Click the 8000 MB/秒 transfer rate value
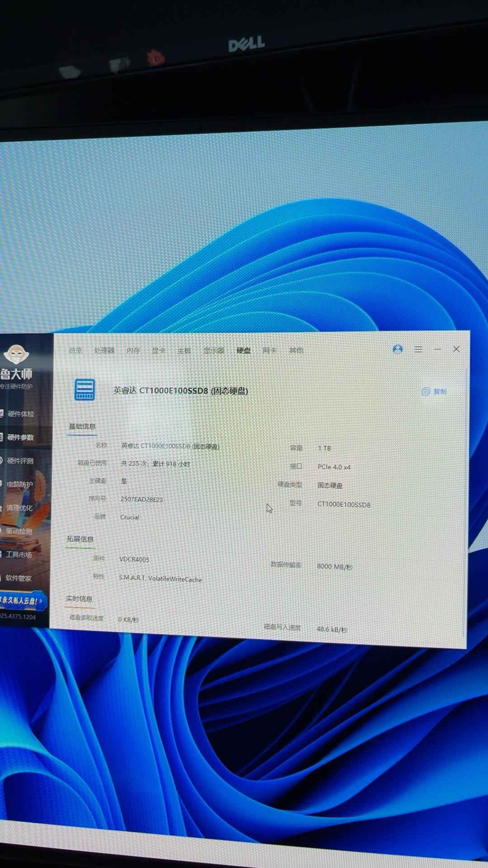This screenshot has height=868, width=488. (x=334, y=566)
